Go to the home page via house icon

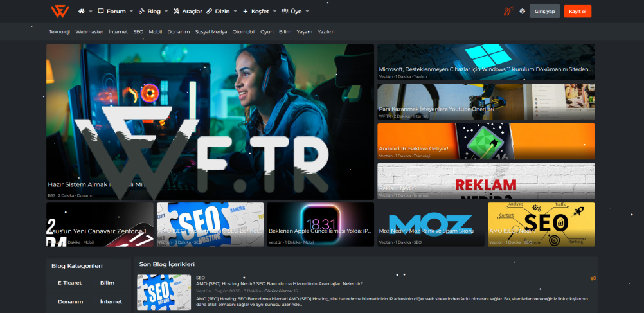pos(82,12)
